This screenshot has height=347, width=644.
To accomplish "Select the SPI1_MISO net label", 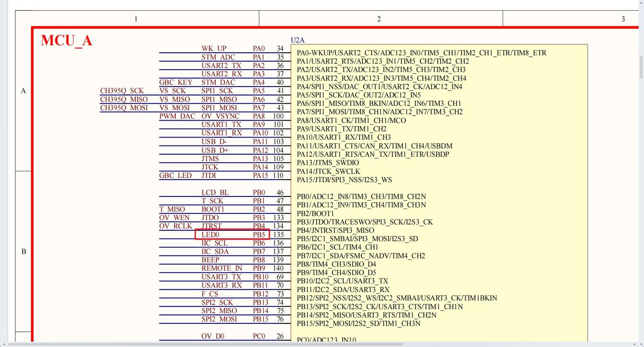I will (219, 99).
